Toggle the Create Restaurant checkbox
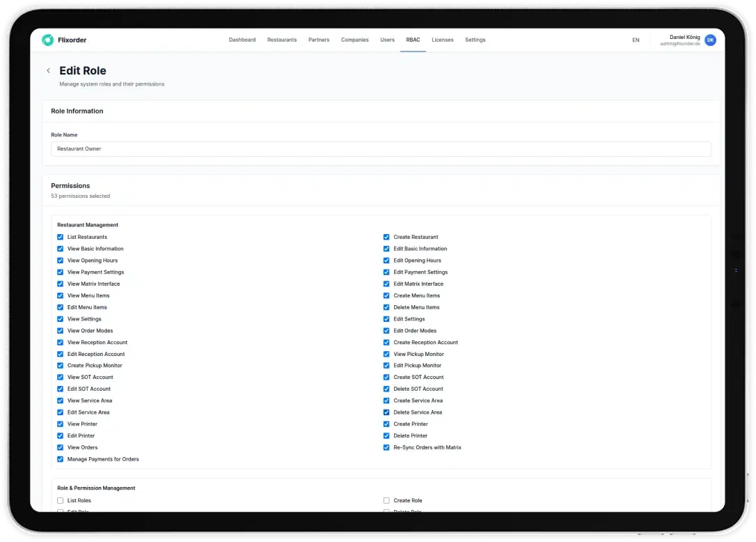Image resolution: width=756 pixels, height=542 pixels. coord(386,237)
